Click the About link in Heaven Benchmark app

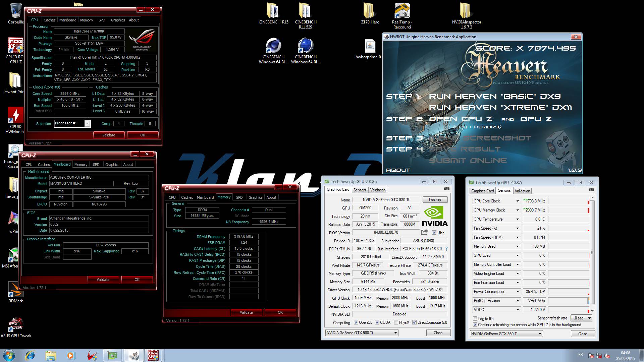coord(398,170)
